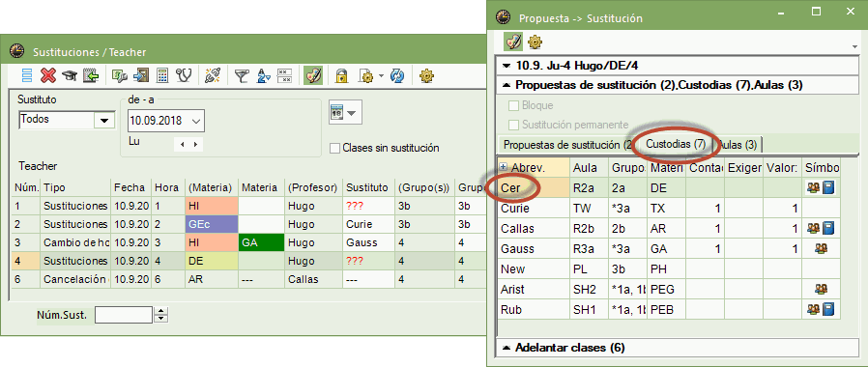
Task: Click the Sustituto column header
Action: coord(368,188)
